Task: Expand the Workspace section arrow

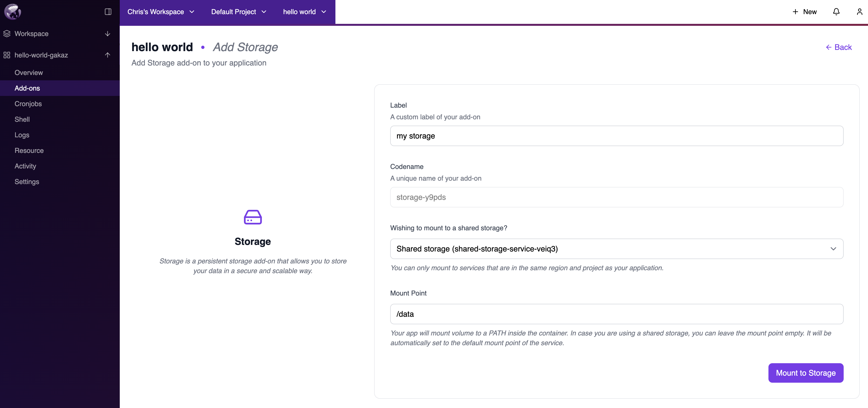Action: (x=108, y=34)
